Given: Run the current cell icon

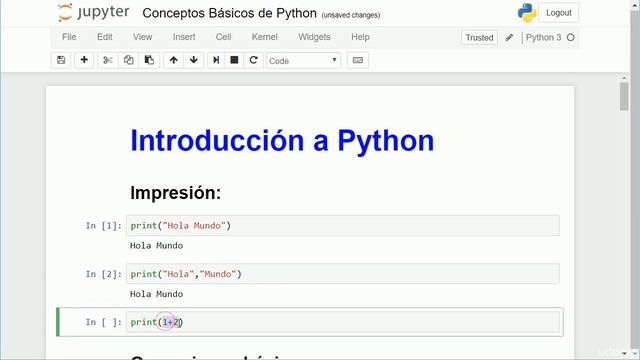Looking at the screenshot, I should point(216,60).
